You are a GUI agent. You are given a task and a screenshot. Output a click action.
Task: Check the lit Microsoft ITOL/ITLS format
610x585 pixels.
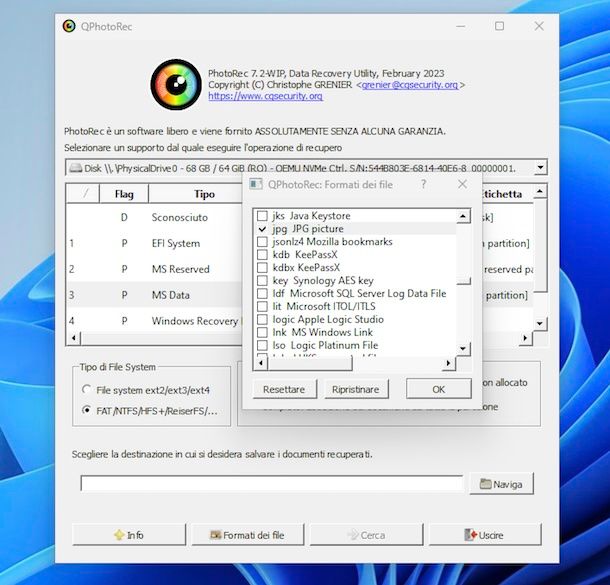(263, 307)
